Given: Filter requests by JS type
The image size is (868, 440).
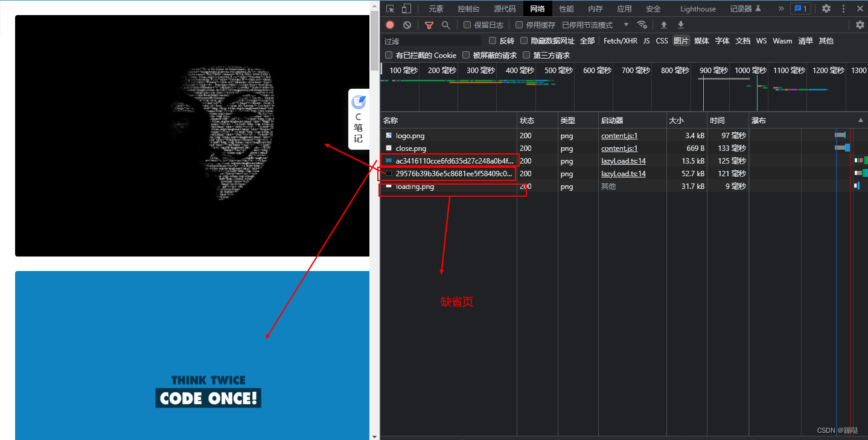Looking at the screenshot, I should click(646, 40).
